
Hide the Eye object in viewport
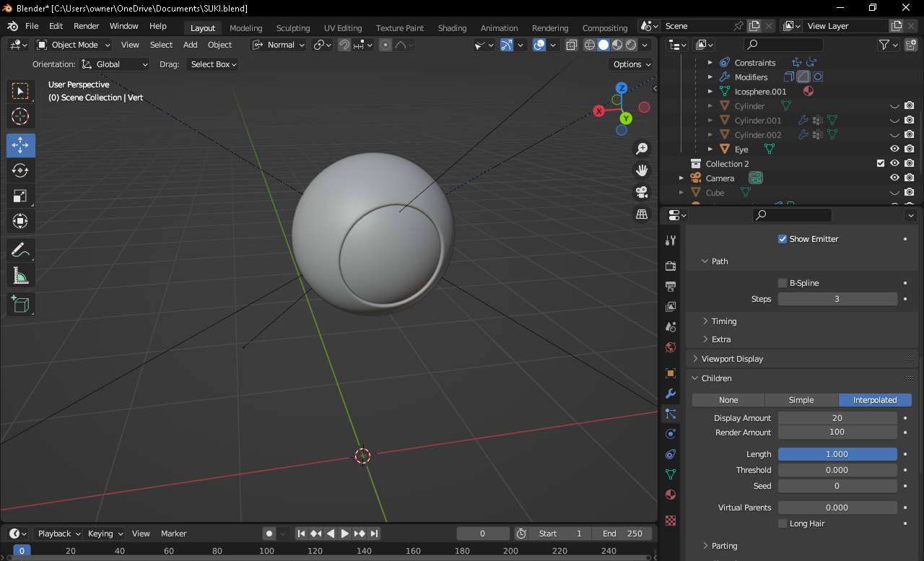pyautogui.click(x=894, y=149)
